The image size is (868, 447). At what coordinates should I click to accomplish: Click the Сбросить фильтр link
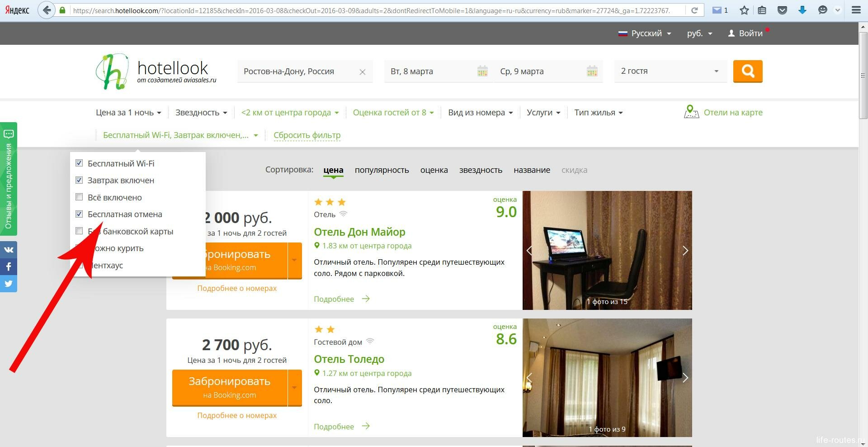(x=307, y=135)
